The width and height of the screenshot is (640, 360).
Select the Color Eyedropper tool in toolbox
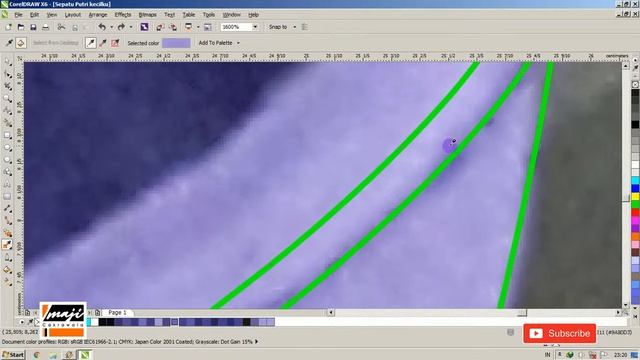[7, 245]
